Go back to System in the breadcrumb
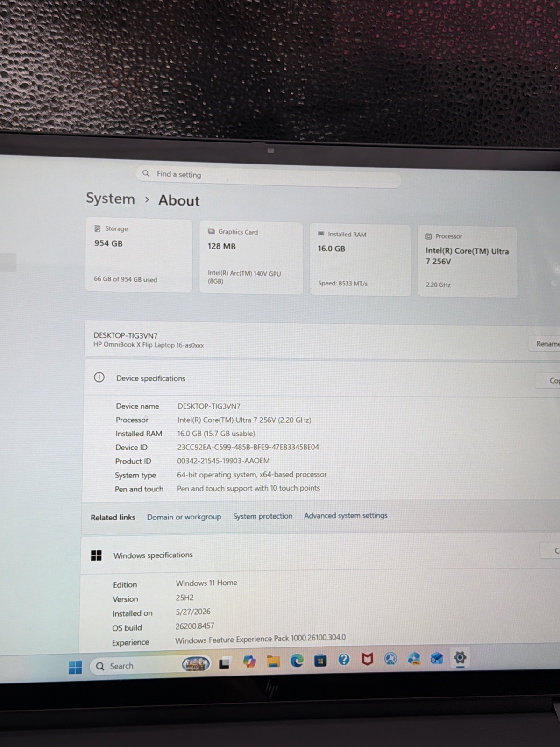Image resolution: width=560 pixels, height=747 pixels. (x=110, y=199)
